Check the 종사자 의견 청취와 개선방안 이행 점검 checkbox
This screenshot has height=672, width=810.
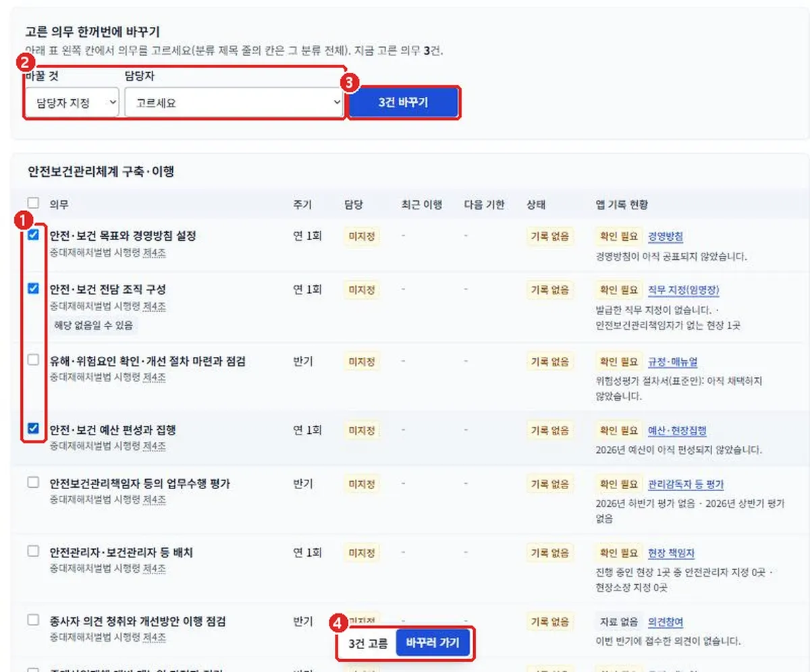pyautogui.click(x=33, y=619)
